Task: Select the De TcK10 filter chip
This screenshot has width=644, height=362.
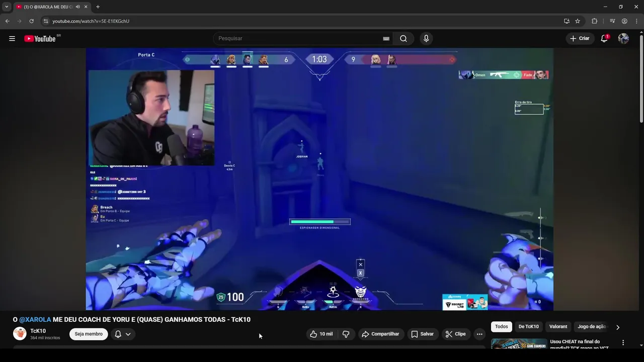Action: click(x=529, y=327)
